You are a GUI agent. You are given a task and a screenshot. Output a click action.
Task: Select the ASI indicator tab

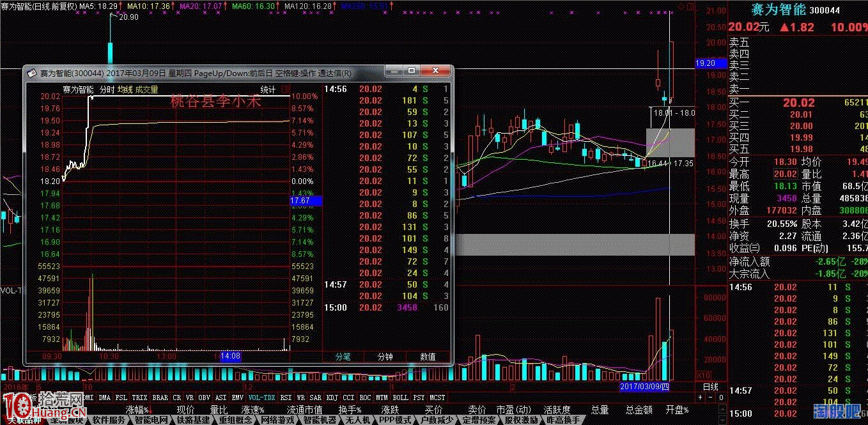pos(221,398)
